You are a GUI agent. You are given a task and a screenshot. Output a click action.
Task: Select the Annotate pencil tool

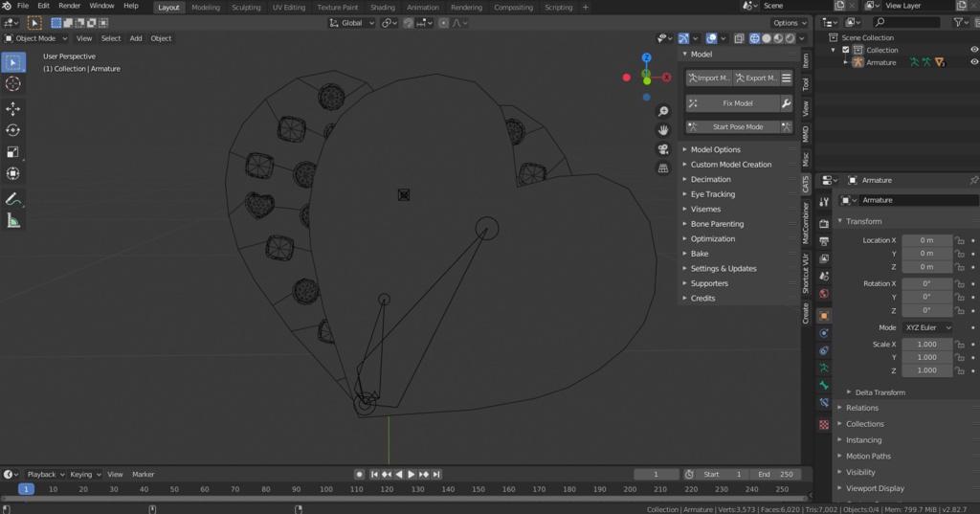tap(13, 199)
